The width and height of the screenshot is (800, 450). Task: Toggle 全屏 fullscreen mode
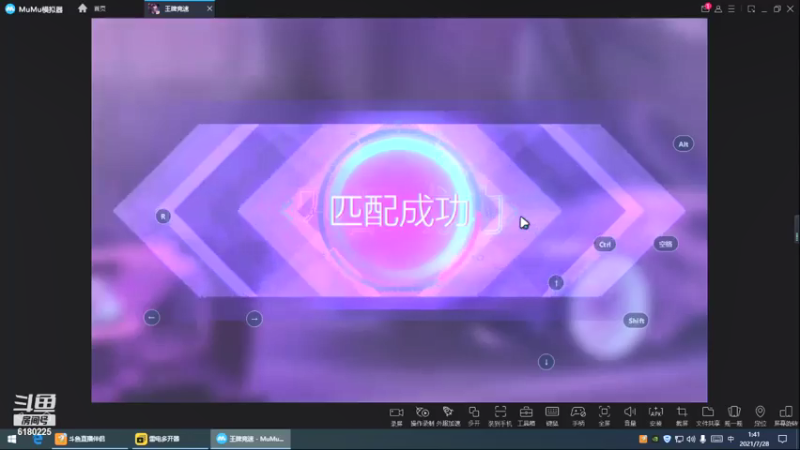point(604,416)
